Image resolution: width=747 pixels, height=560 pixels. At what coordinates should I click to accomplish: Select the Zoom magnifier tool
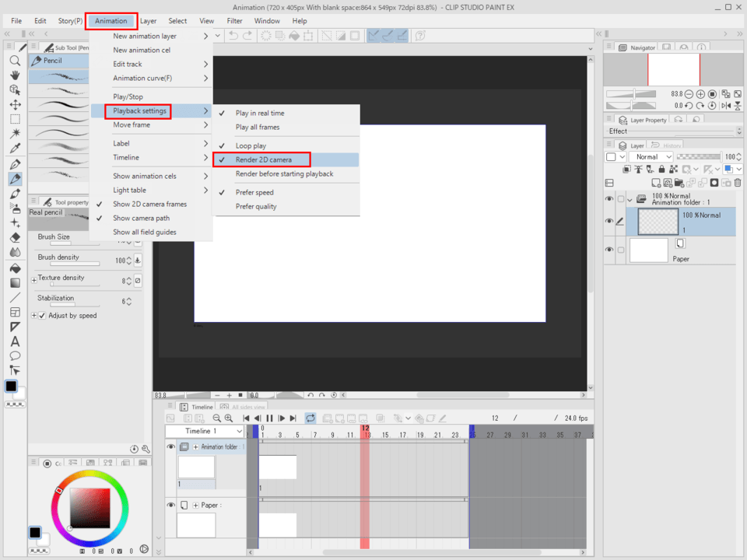pos(15,61)
